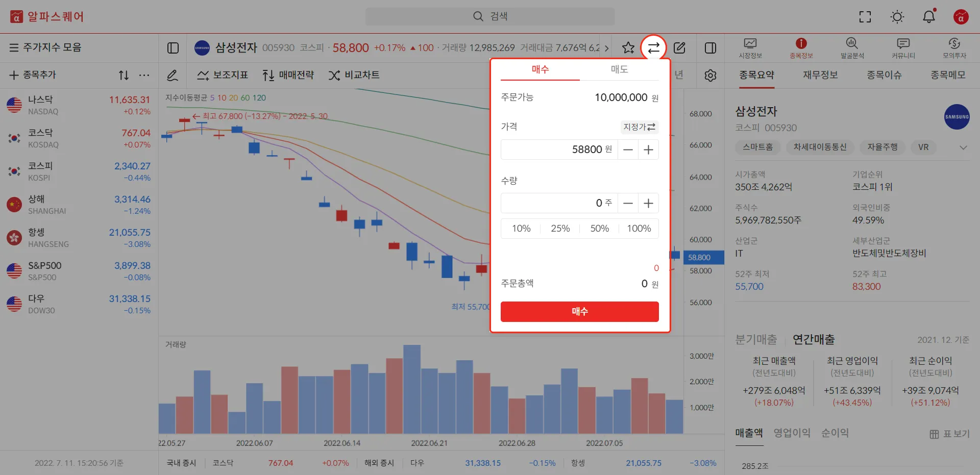The image size is (980, 475).
Task: Open 발굴분석 discovery analysis icon
Action: coord(852,48)
